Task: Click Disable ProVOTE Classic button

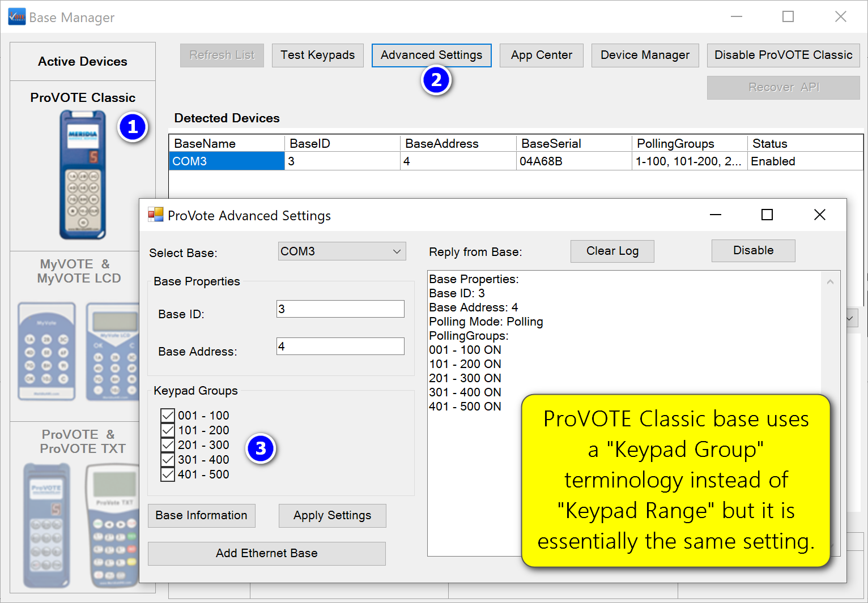Action: (x=784, y=55)
